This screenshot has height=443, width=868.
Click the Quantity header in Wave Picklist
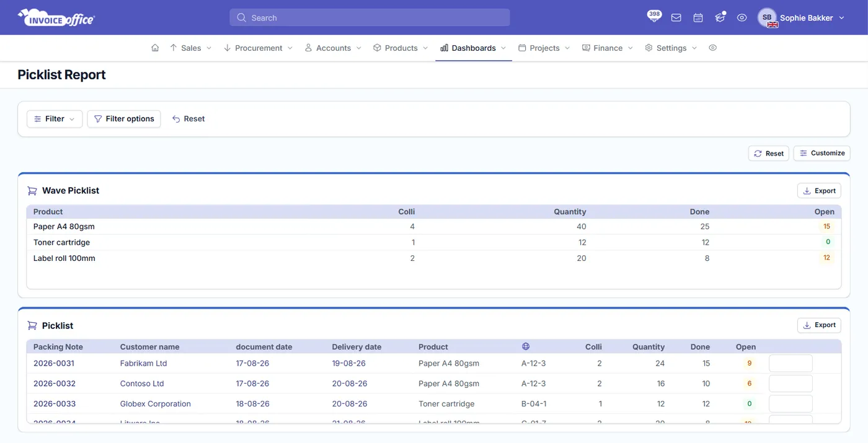pos(570,212)
